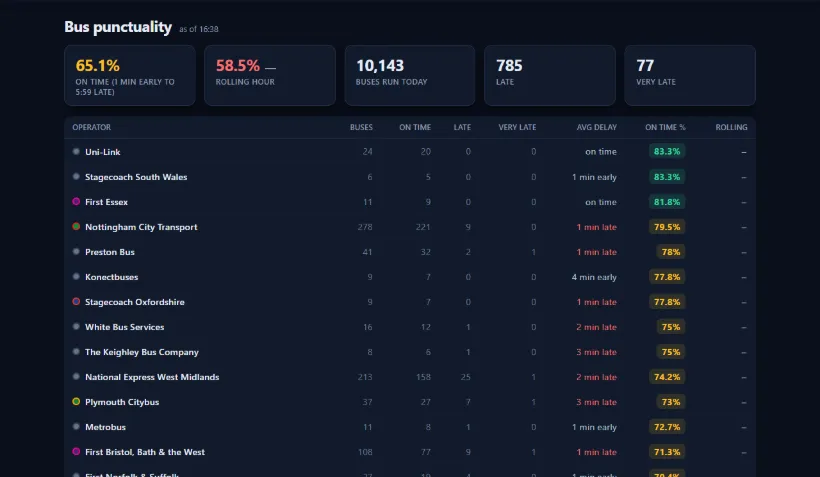
Task: Click Konectbuses' 4 min early delay
Action: [x=594, y=277]
